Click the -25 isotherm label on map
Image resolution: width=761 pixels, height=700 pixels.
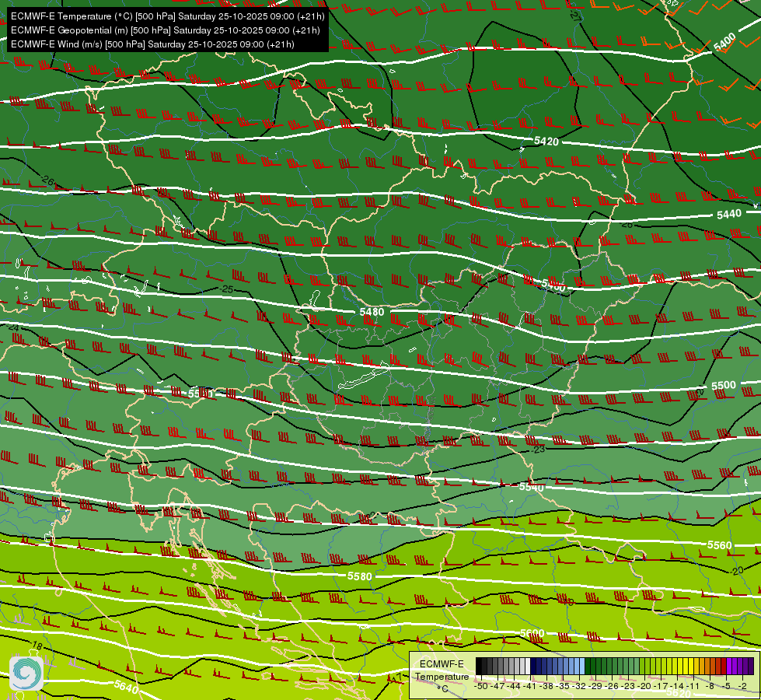click(x=226, y=289)
